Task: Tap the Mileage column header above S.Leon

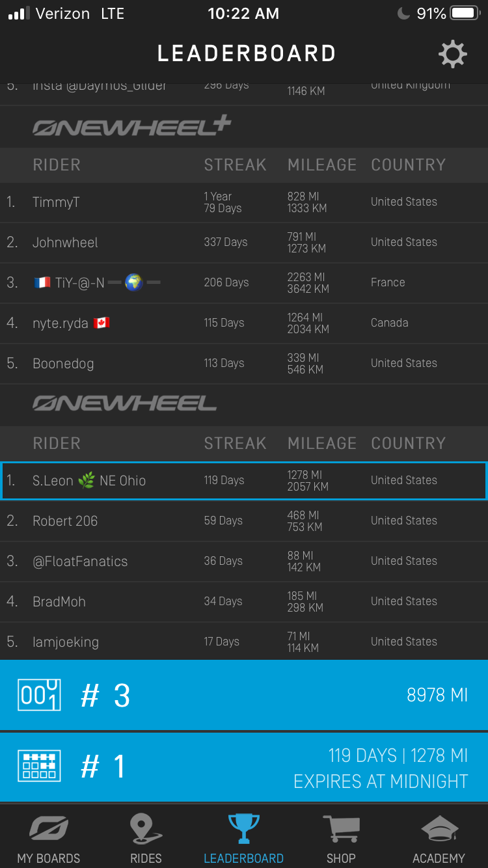Action: coord(322,444)
